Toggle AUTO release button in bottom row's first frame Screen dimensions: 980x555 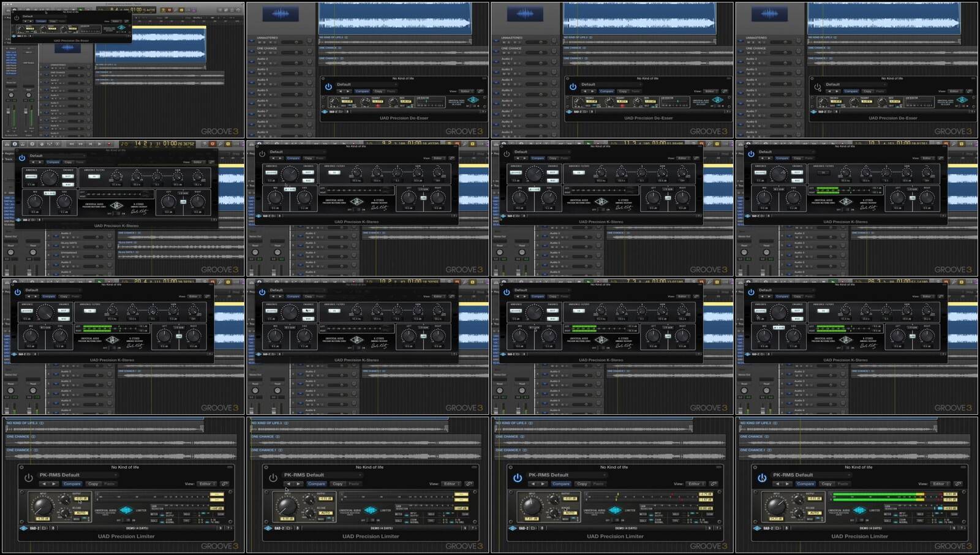click(81, 513)
